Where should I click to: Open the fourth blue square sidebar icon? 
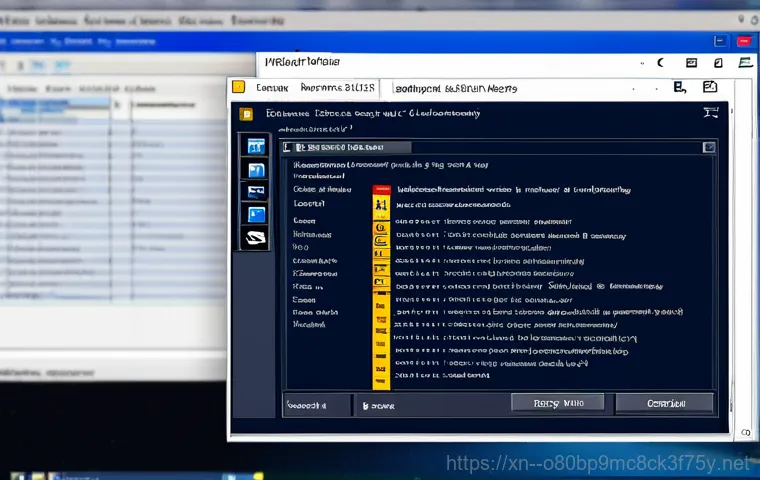pos(256,214)
